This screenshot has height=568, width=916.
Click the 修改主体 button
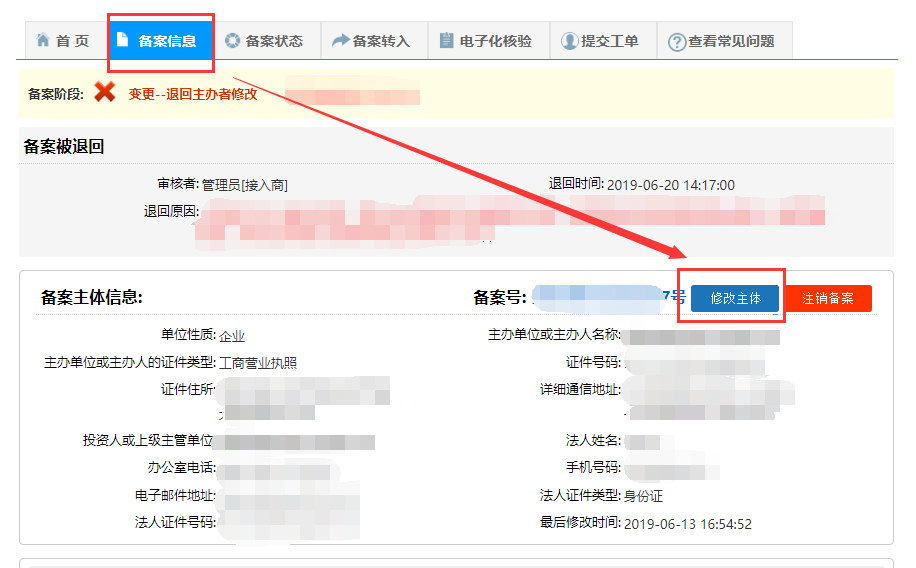point(735,299)
